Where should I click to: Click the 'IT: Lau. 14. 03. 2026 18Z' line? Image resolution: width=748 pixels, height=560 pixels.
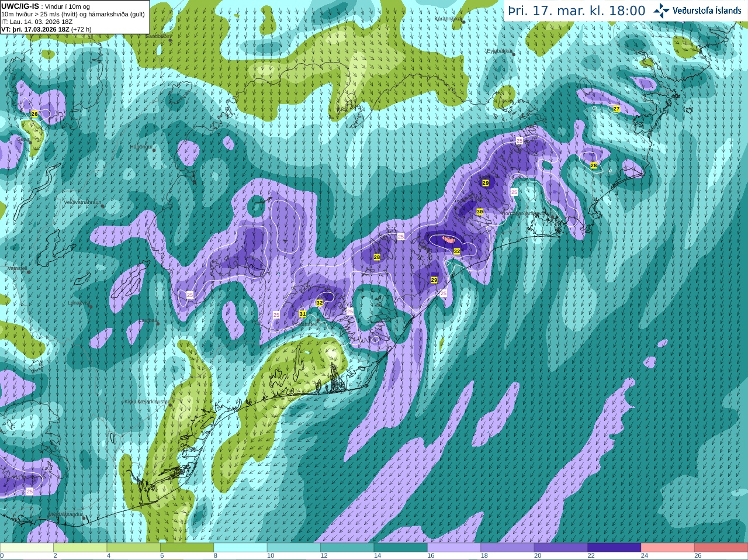pos(37,22)
